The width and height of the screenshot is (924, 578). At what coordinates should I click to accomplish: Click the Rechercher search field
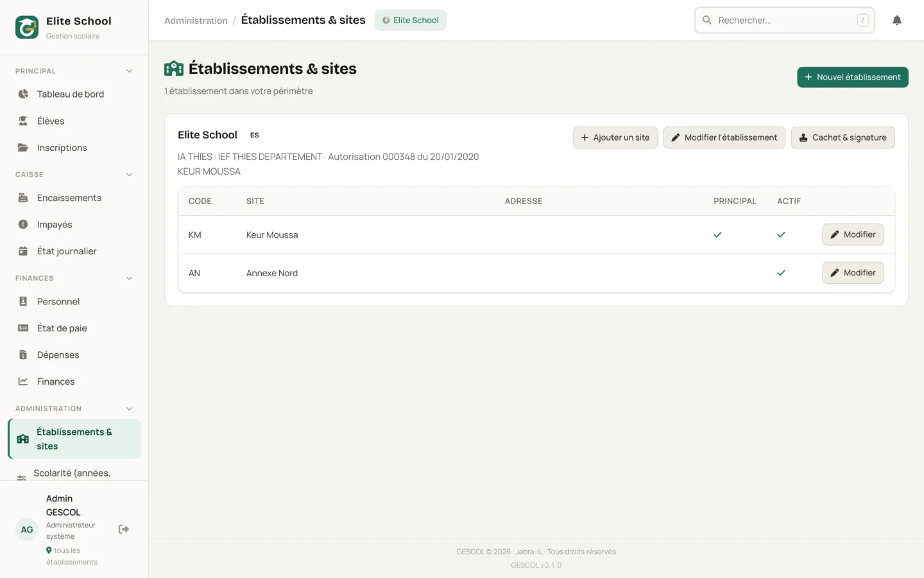[x=785, y=21]
